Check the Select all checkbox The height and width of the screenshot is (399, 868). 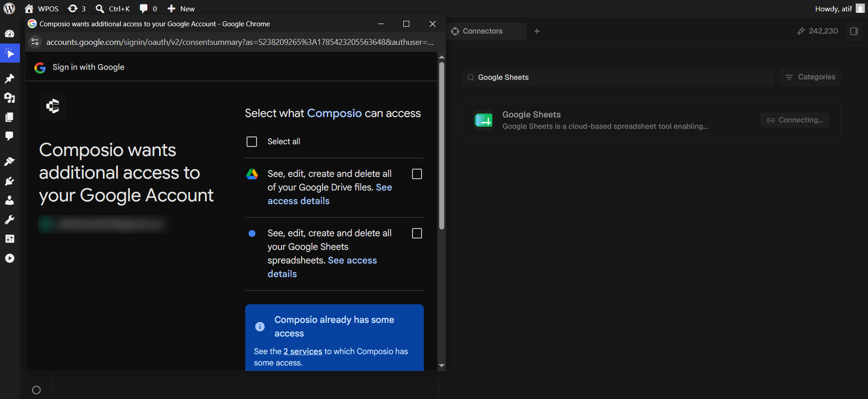point(252,142)
